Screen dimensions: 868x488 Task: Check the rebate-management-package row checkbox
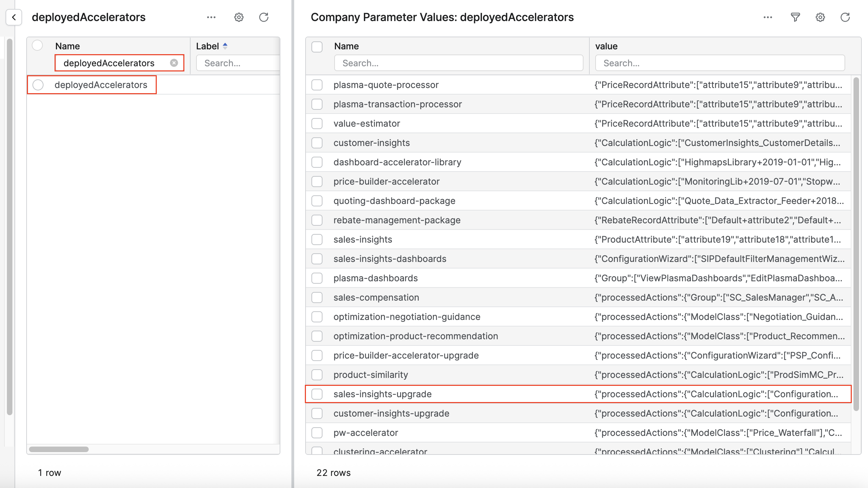coord(317,220)
